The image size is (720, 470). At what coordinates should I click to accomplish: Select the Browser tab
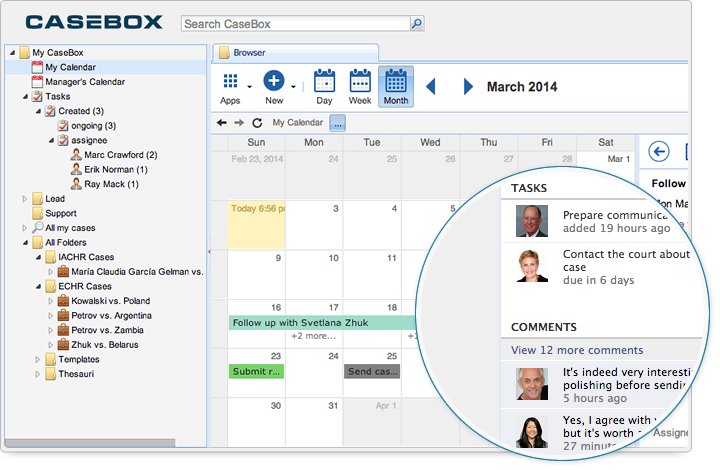coord(295,53)
